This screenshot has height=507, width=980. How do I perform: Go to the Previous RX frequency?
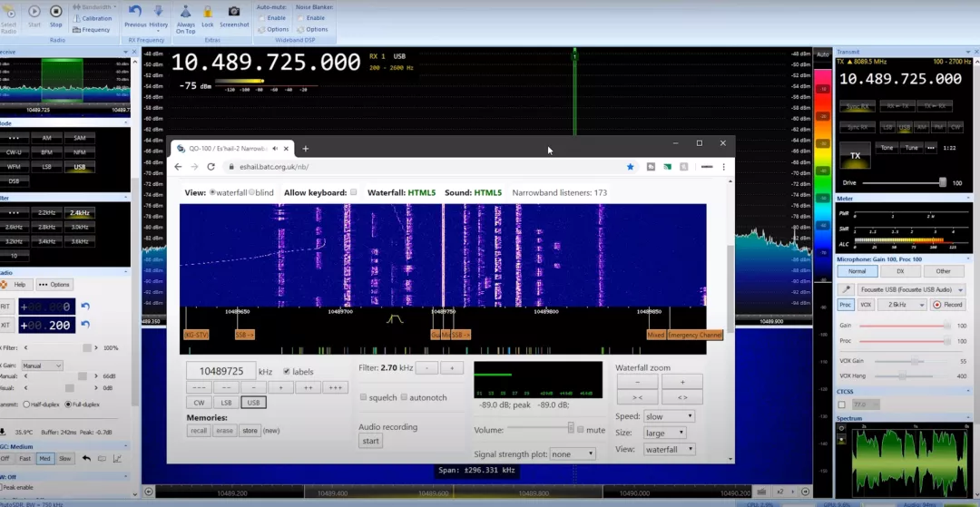[135, 11]
